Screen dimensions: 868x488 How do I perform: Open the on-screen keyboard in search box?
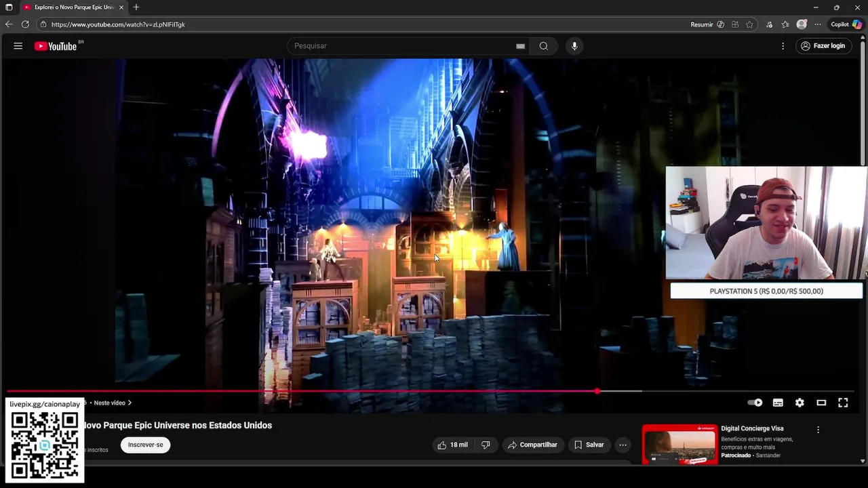tap(520, 46)
